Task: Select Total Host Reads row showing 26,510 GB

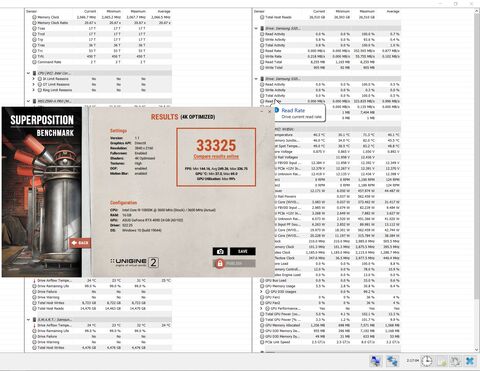Action: (330, 17)
